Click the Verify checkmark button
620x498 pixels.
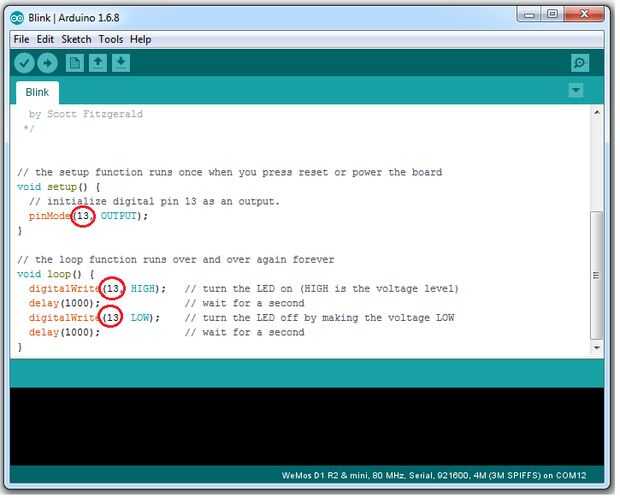pyautogui.click(x=24, y=63)
